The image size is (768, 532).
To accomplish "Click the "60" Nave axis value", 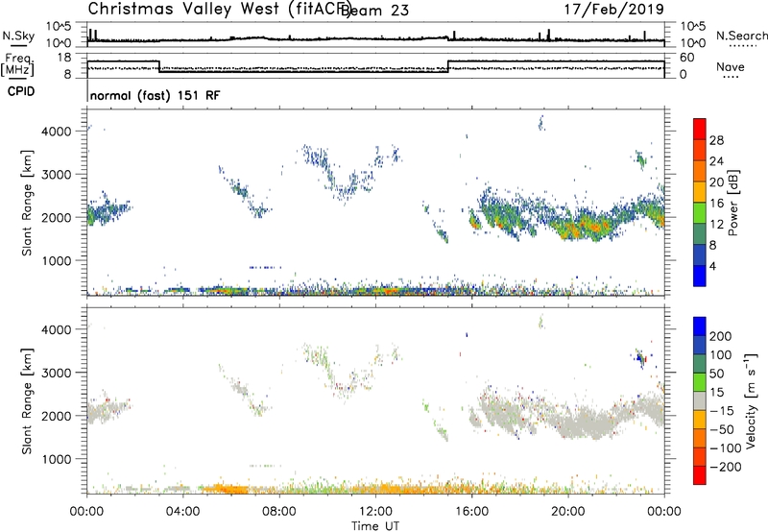I will 687,58.
